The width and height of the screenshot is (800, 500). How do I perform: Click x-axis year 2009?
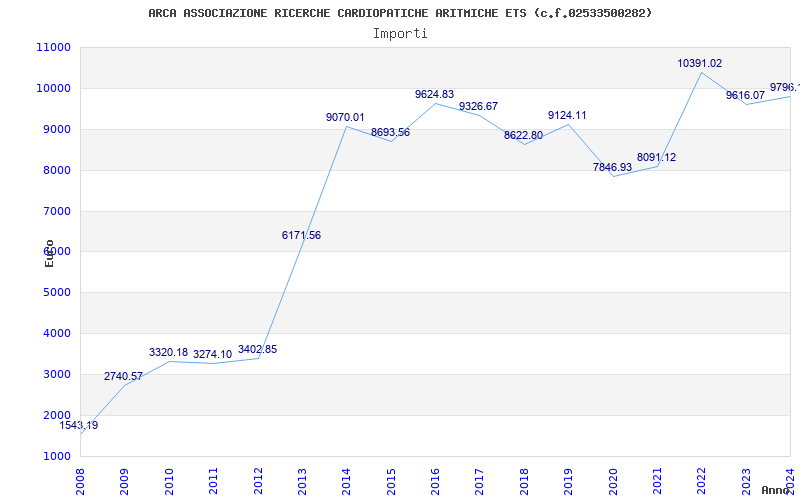click(124, 483)
